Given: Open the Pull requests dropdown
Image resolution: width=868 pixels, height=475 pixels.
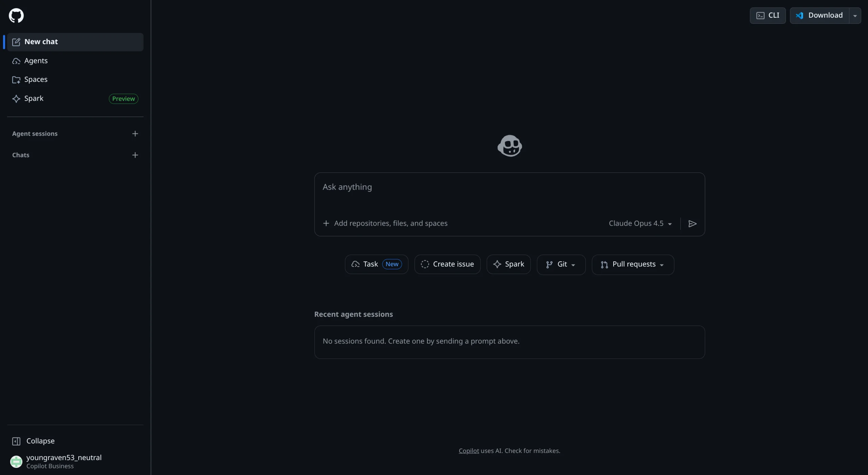Looking at the screenshot, I should tap(632, 264).
